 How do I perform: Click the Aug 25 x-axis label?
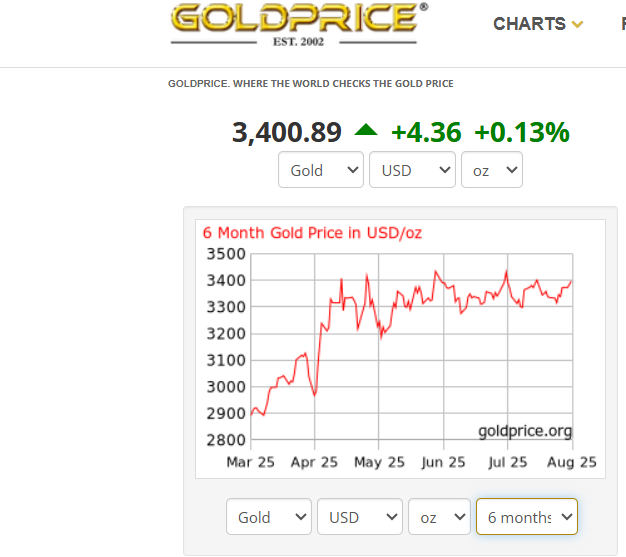(573, 462)
